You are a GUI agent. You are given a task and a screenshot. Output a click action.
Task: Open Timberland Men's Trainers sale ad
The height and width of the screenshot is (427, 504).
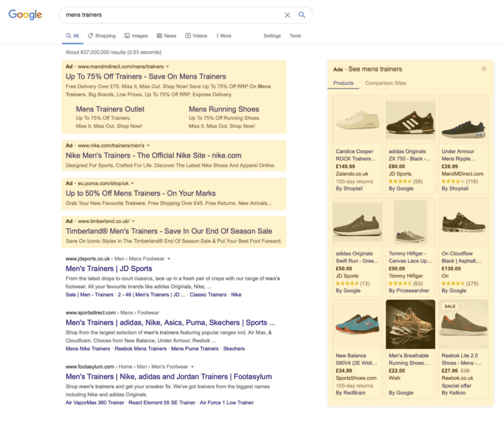pyautogui.click(x=169, y=231)
